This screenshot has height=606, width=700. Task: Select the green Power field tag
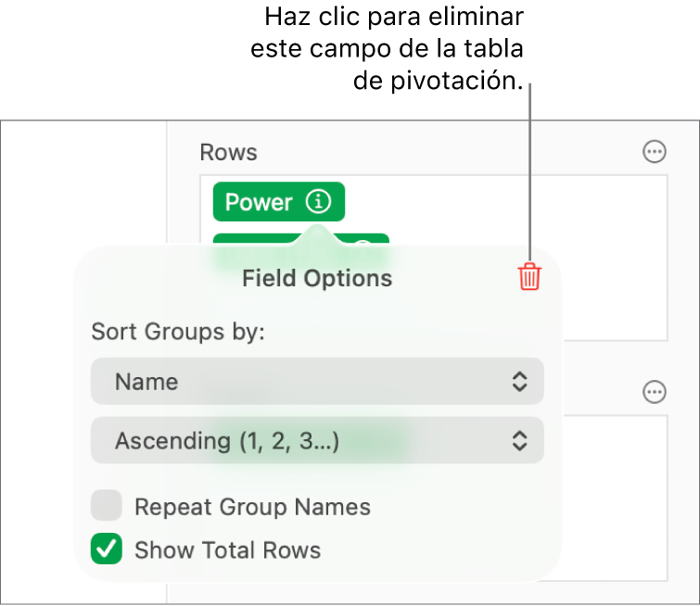pos(260,202)
